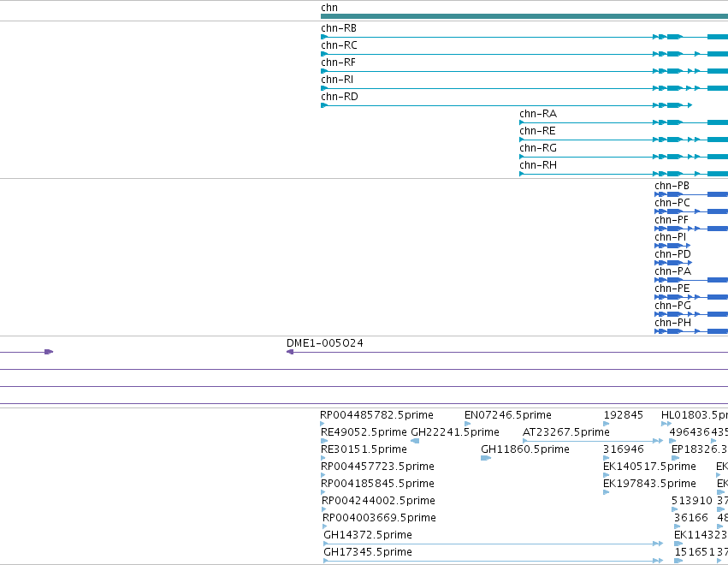Open the RP004485782.5prime EST label
728x565 pixels.
[376, 415]
